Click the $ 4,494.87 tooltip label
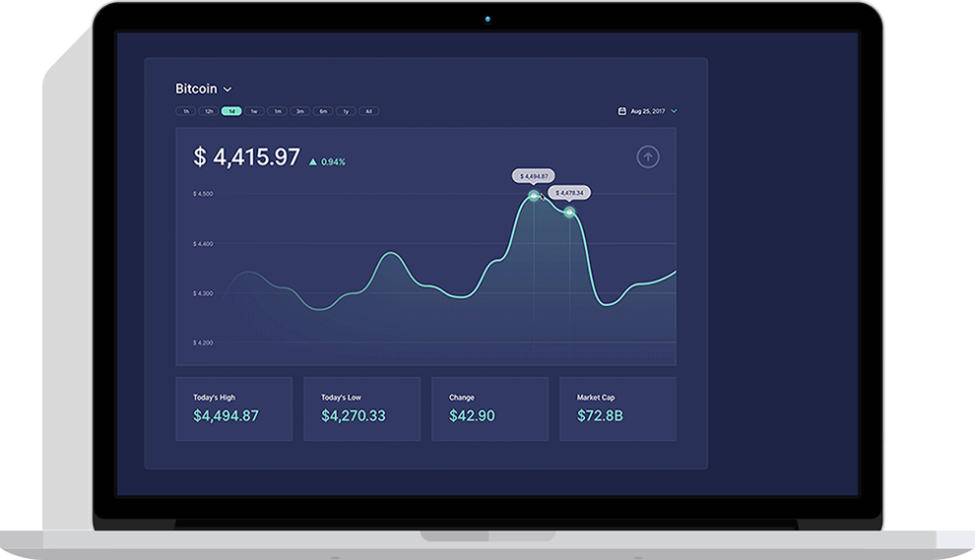Image resolution: width=975 pixels, height=560 pixels. pos(533,176)
